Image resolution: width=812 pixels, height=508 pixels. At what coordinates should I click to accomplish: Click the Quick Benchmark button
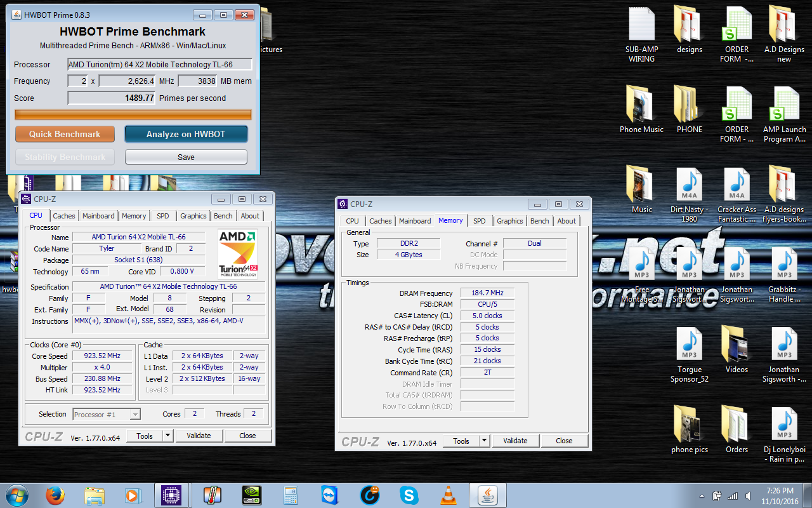tap(65, 134)
